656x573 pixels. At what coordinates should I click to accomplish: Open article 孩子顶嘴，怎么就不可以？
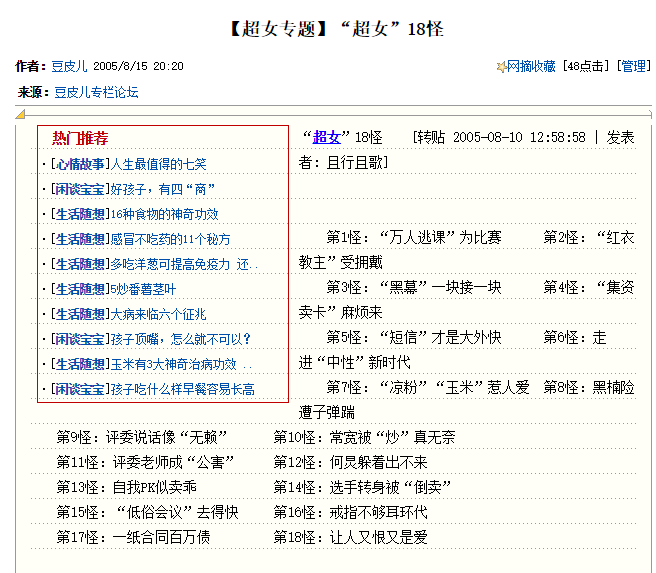click(182, 339)
